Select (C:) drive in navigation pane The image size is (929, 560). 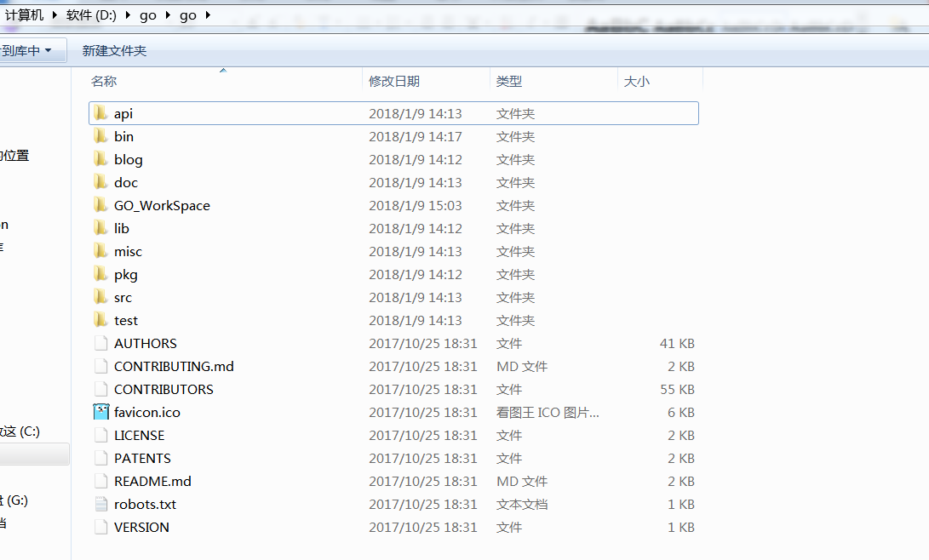20,431
